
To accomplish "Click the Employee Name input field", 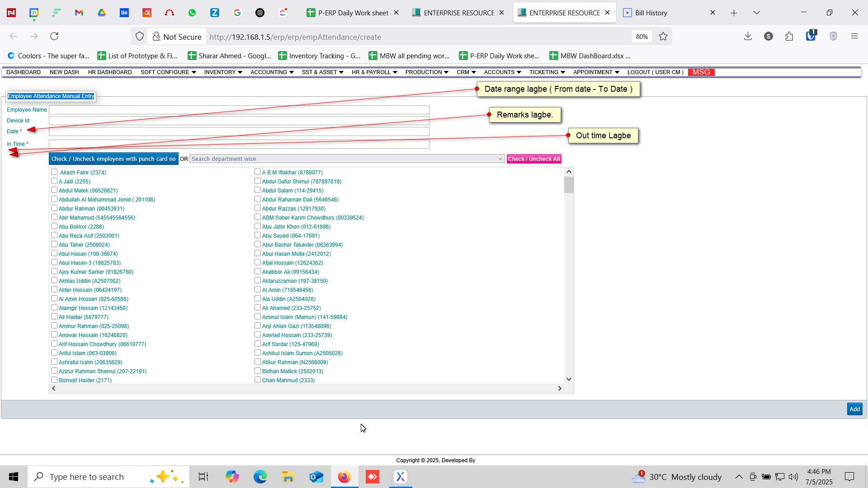I will click(239, 110).
